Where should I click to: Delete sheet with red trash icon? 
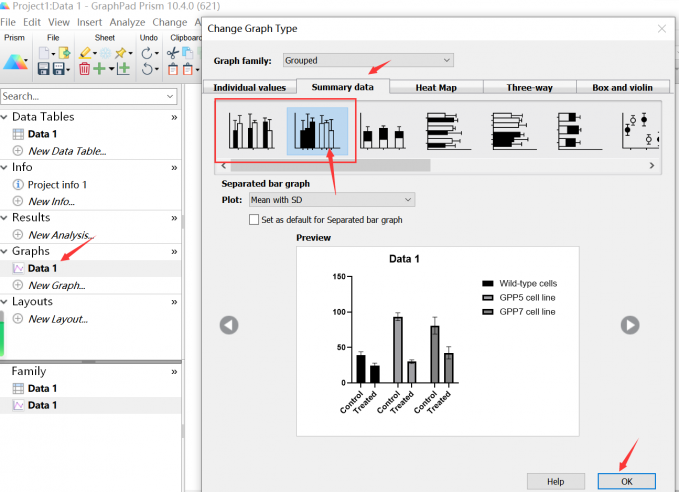(x=84, y=68)
